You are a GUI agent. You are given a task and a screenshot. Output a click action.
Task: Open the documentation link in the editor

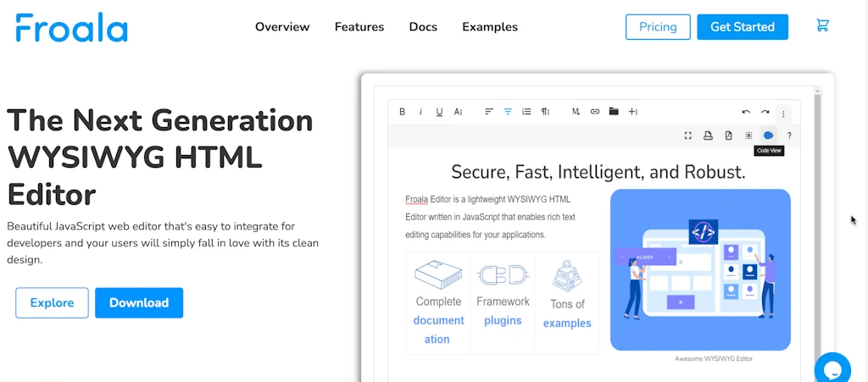tap(438, 330)
